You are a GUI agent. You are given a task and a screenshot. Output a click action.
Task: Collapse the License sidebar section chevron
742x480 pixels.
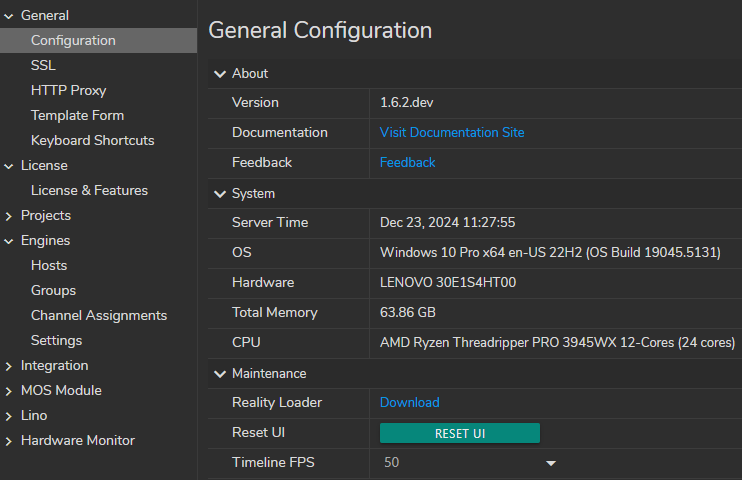click(x=9, y=166)
